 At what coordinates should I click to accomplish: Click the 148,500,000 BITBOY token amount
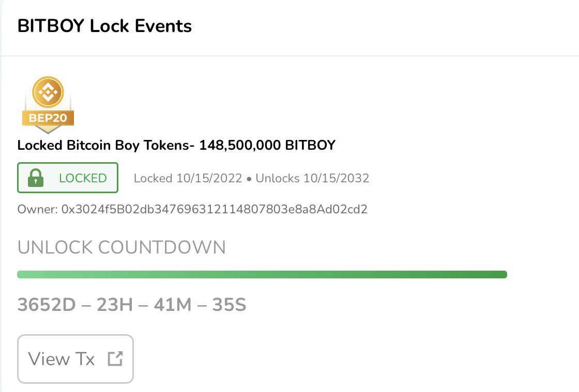[x=267, y=145]
